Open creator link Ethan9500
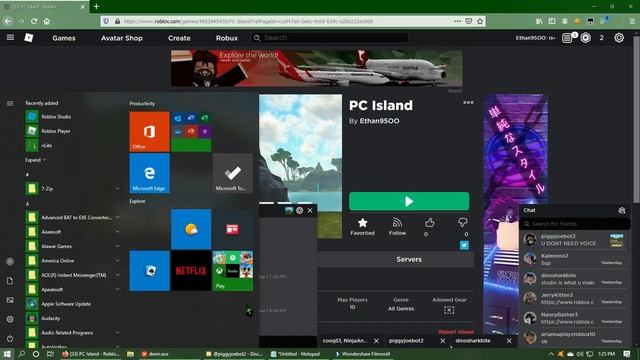Image resolution: width=640 pixels, height=360 pixels. click(379, 121)
